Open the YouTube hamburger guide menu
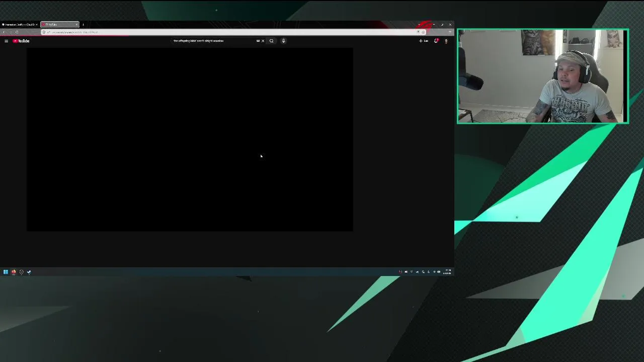 pyautogui.click(x=6, y=41)
